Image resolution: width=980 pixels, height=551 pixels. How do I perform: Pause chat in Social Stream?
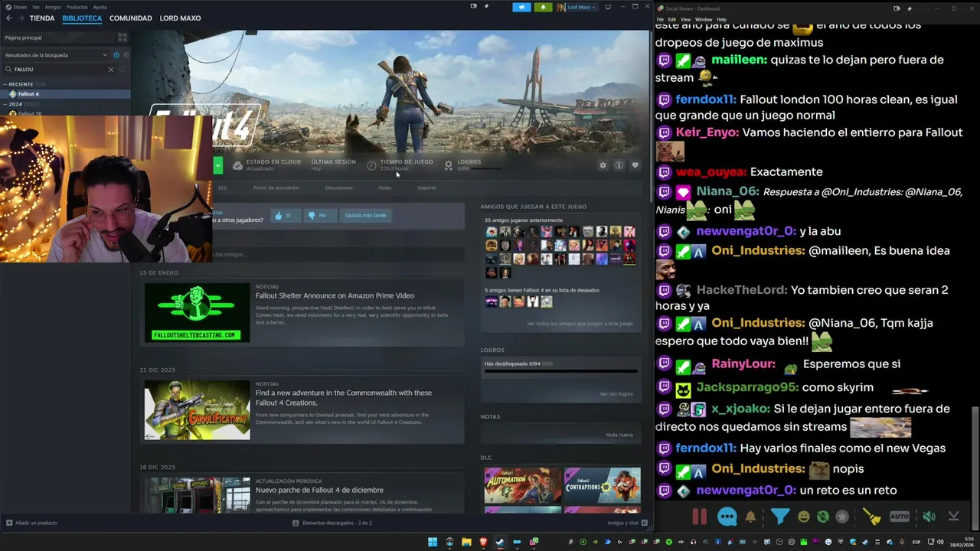(700, 517)
